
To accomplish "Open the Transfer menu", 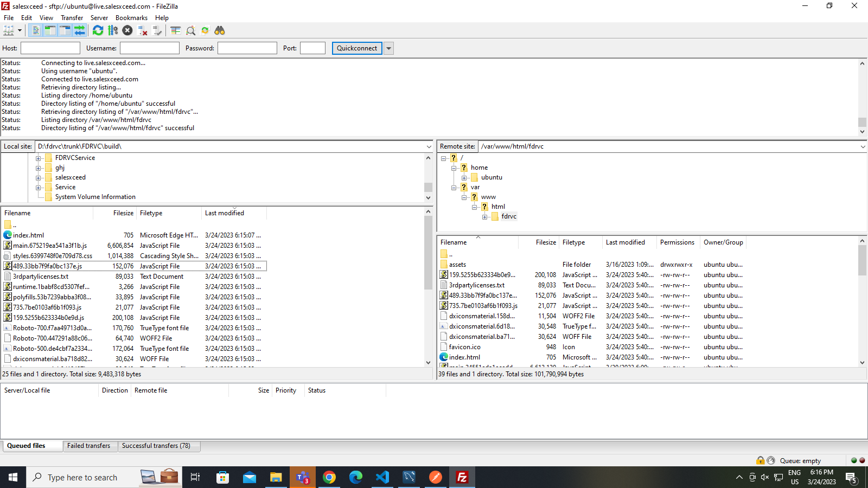I will (x=72, y=18).
